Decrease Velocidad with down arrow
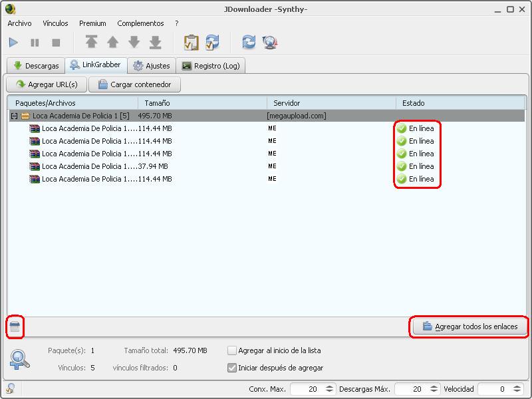 coord(517,391)
